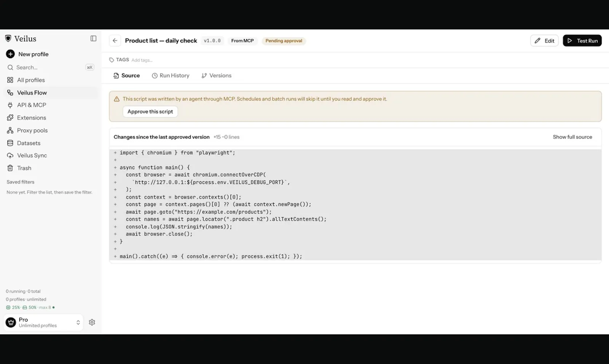The image size is (609, 364).
Task: Click the v1.0.0 version badge
Action: coord(212,41)
